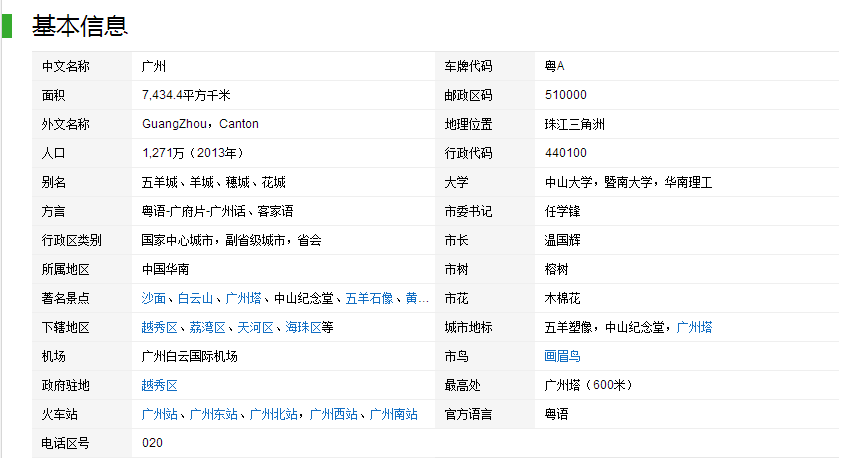Click the 市委书记 field label

tap(468, 211)
